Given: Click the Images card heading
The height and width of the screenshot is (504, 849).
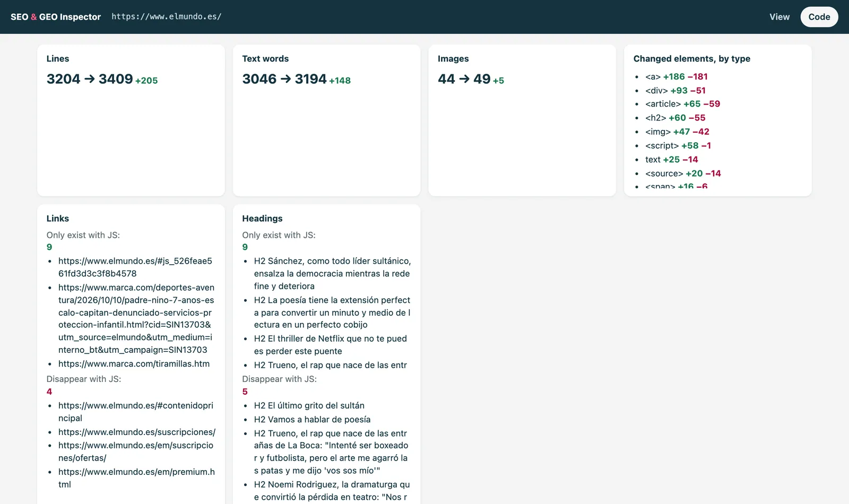Looking at the screenshot, I should point(453,59).
